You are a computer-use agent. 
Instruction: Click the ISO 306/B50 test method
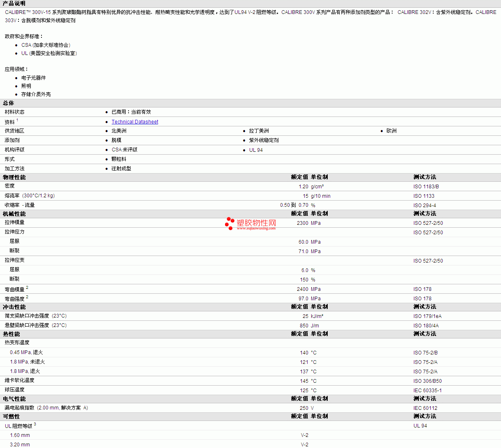427,381
